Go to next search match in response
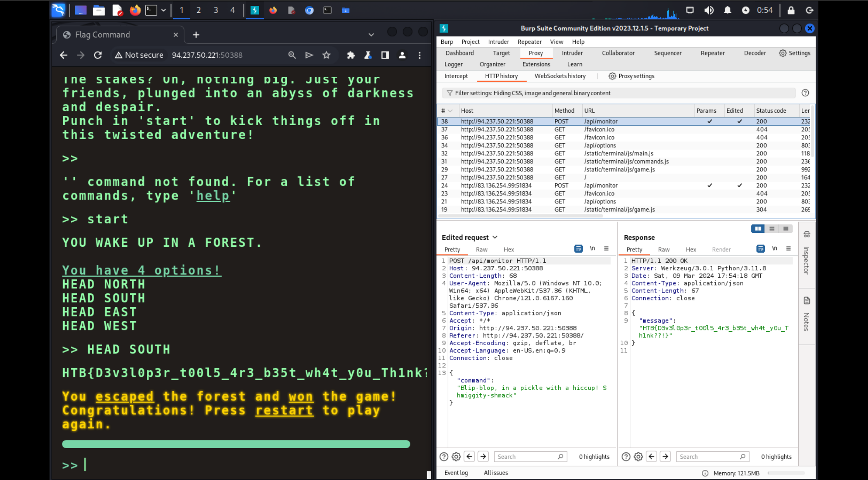This screenshot has width=868, height=480. [665, 457]
